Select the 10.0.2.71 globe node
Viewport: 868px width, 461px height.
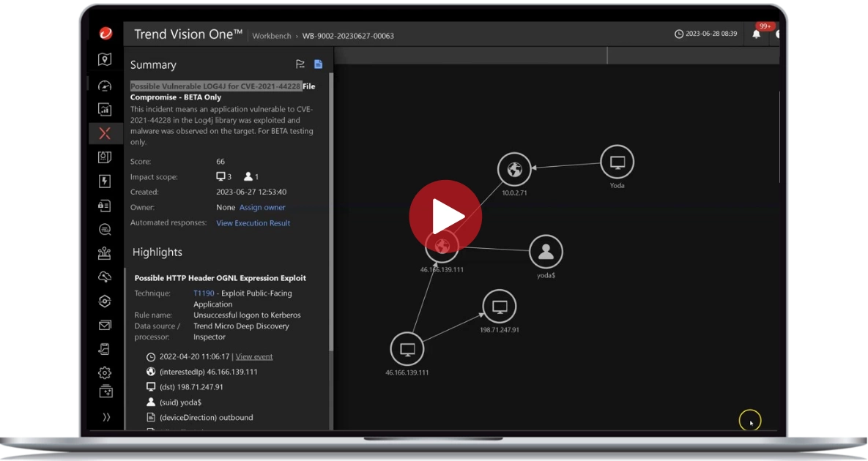(x=514, y=168)
